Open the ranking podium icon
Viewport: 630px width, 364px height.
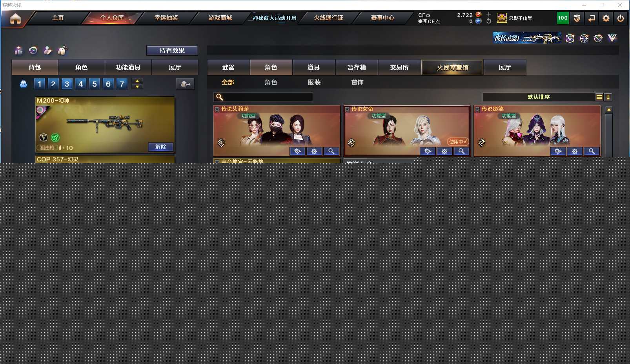(18, 51)
